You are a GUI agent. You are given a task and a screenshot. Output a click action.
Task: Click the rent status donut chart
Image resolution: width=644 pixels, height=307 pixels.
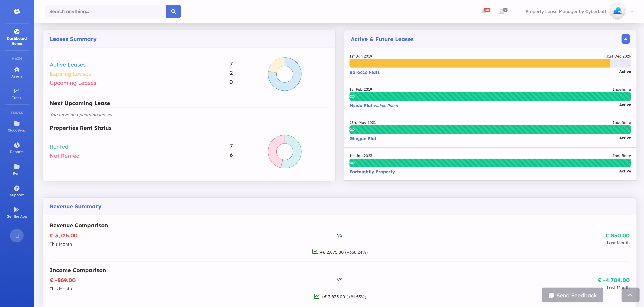[285, 151]
